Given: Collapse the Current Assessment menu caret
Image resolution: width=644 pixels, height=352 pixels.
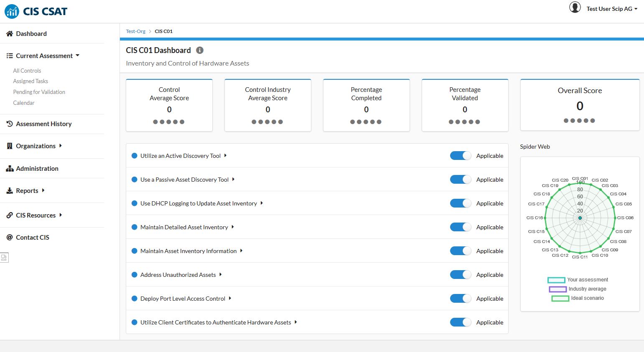Looking at the screenshot, I should click(x=78, y=56).
